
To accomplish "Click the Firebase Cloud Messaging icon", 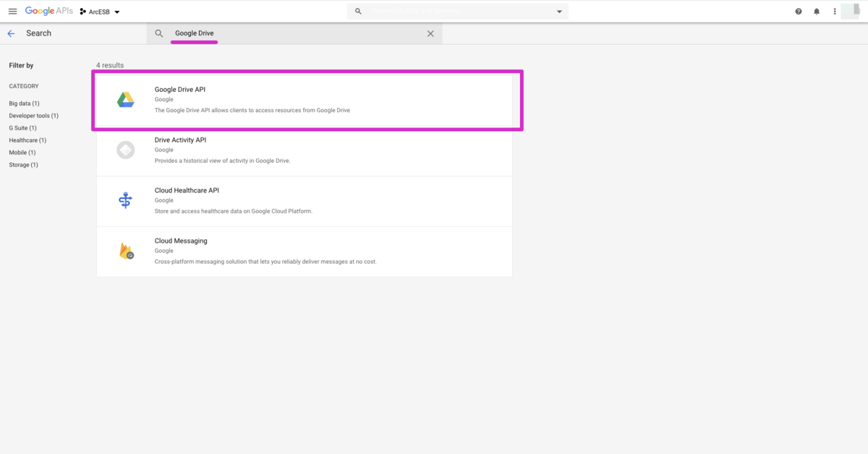I will coord(127,251).
